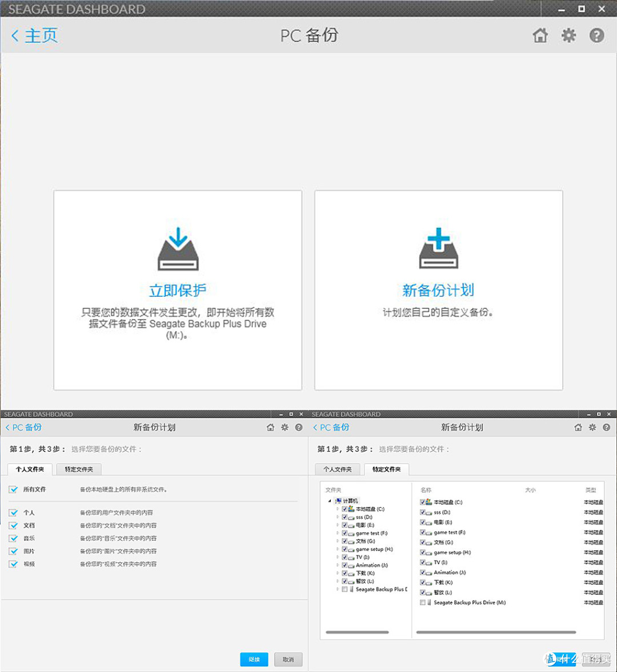Image resolution: width=617 pixels, height=672 pixels.
Task: Click the 取消 button in bottom-left window
Action: 288,659
